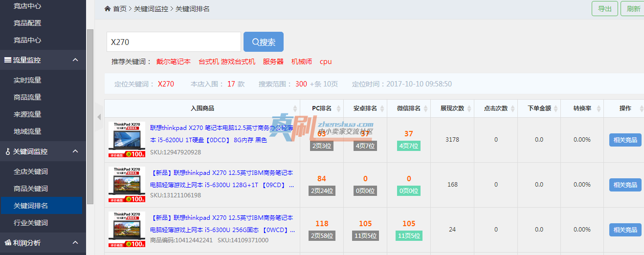The height and width of the screenshot is (255, 644).
Task: Sort by 展现次数 column arrows
Action: pyautogui.click(x=469, y=108)
